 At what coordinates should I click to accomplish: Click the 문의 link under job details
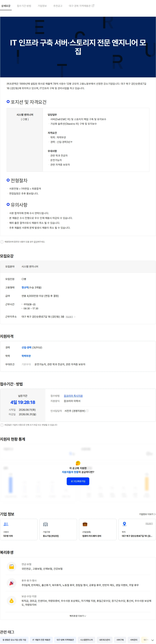click(36, 242)
